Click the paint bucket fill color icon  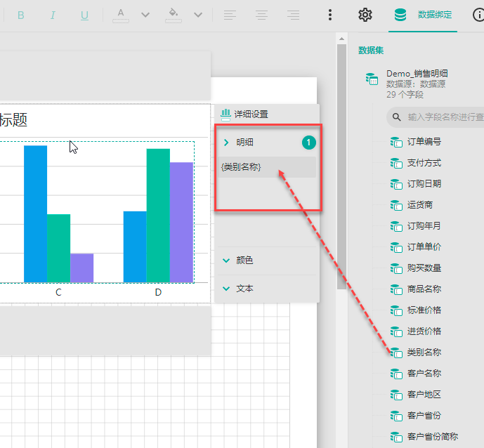tap(174, 15)
